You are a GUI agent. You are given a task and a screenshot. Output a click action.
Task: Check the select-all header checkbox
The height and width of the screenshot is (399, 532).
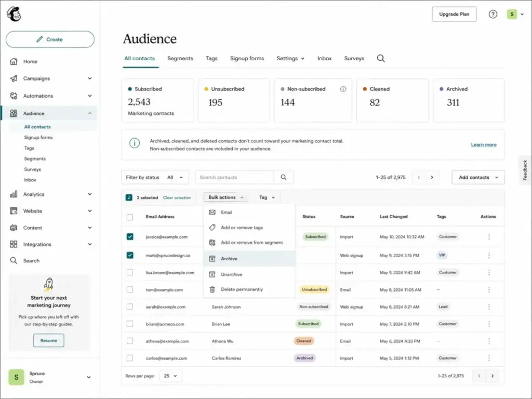point(129,217)
